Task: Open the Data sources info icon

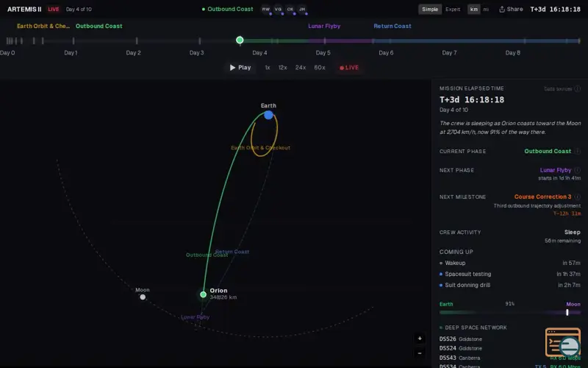Action: [578, 88]
